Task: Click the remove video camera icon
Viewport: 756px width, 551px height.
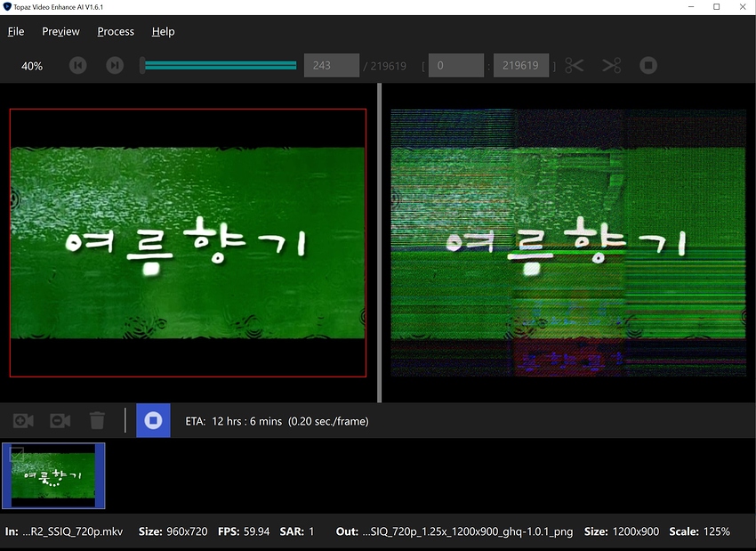Action: tap(60, 421)
